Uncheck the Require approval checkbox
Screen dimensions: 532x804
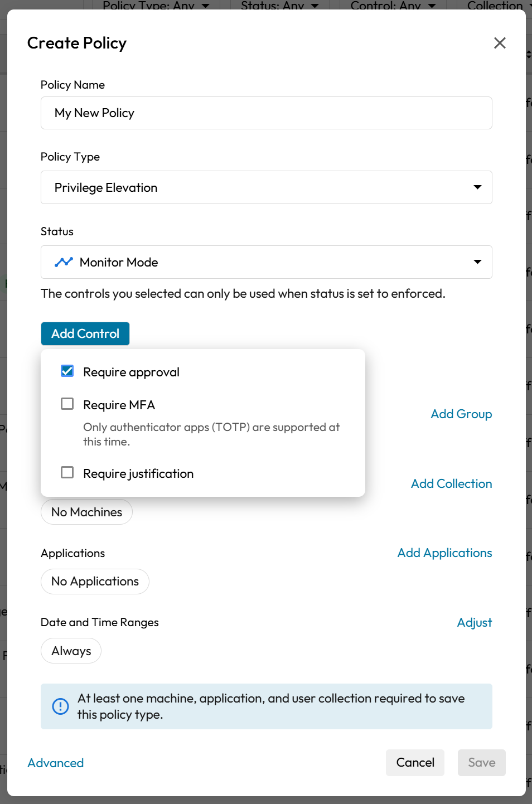(67, 371)
